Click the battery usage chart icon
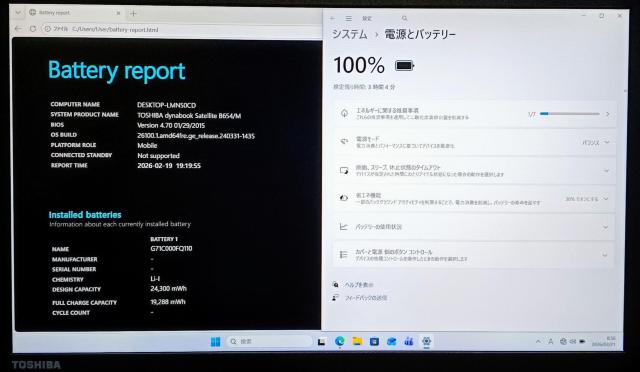This screenshot has height=372, width=640. (344, 227)
